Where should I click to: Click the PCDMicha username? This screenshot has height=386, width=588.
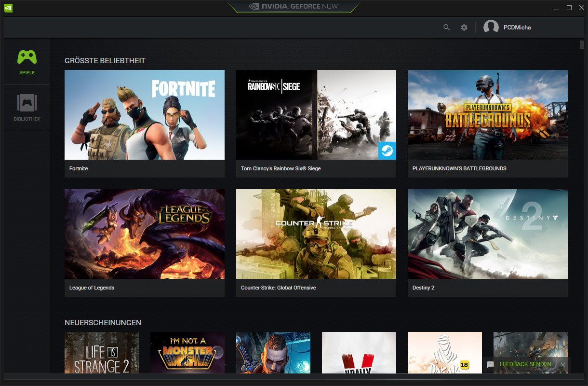pos(517,28)
